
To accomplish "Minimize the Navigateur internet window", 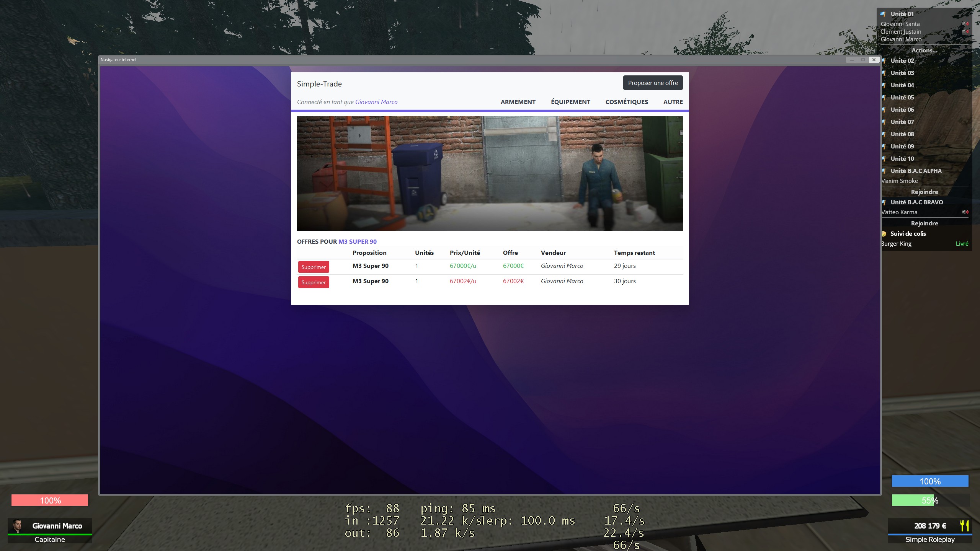I will click(851, 60).
